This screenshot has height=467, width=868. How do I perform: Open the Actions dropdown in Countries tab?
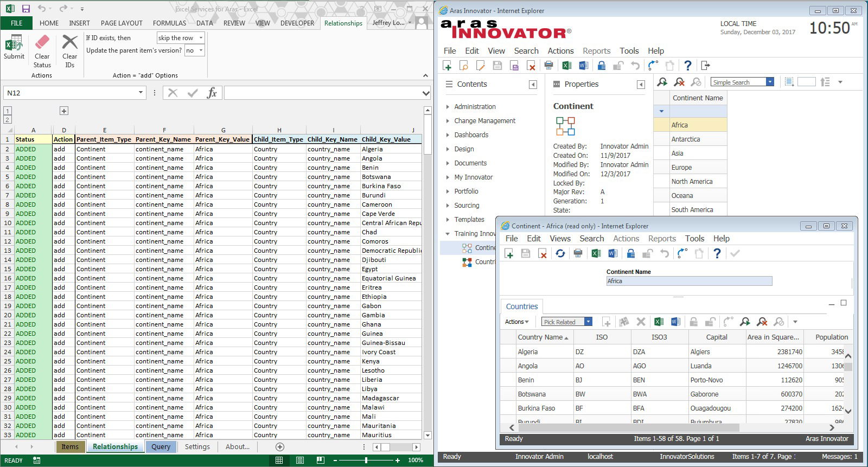[516, 322]
